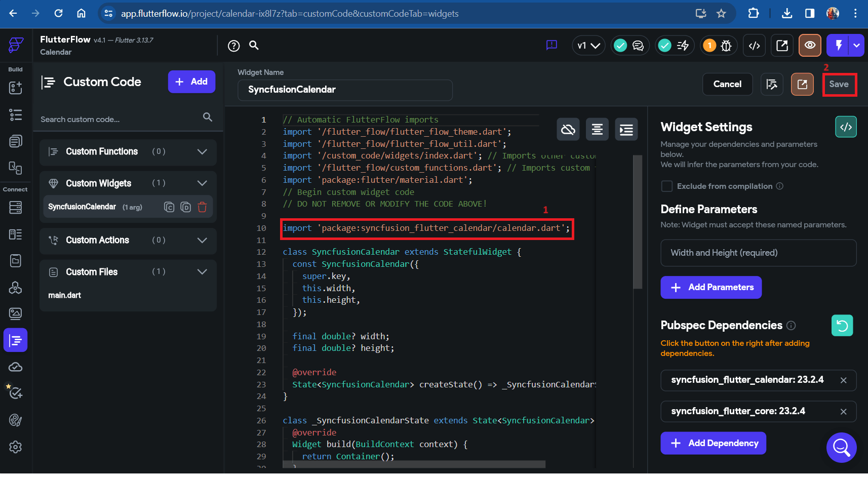868x477 pixels.
Task: Click the browser address bar URL
Action: click(290, 14)
